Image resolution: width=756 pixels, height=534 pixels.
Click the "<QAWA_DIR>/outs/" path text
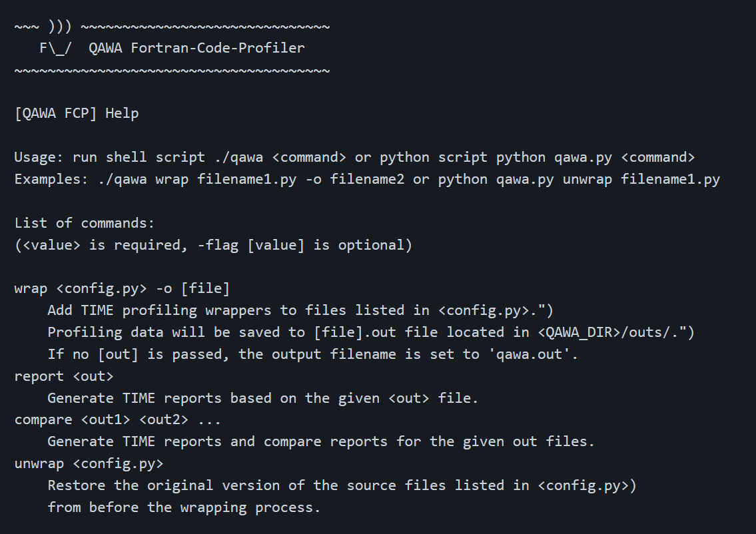pos(609,332)
